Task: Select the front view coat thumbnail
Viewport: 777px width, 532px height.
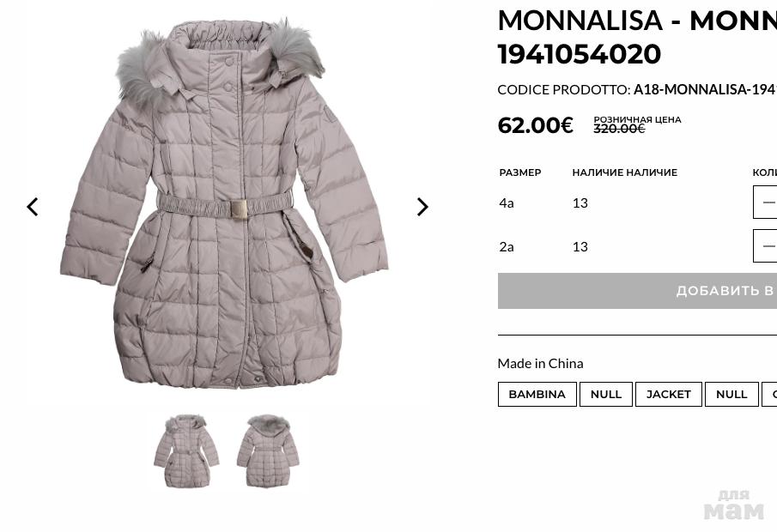Action: coord(186,451)
